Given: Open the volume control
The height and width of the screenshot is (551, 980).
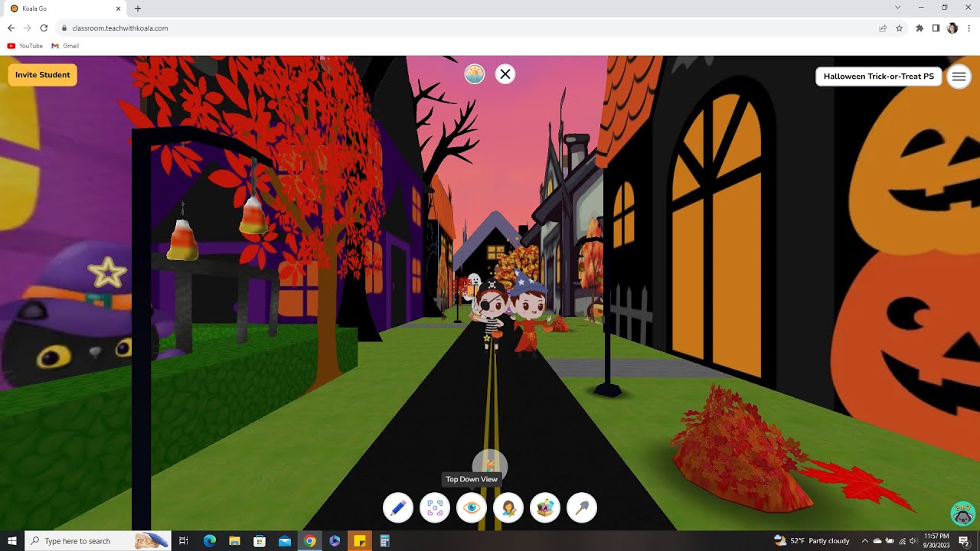Looking at the screenshot, I should point(913,541).
